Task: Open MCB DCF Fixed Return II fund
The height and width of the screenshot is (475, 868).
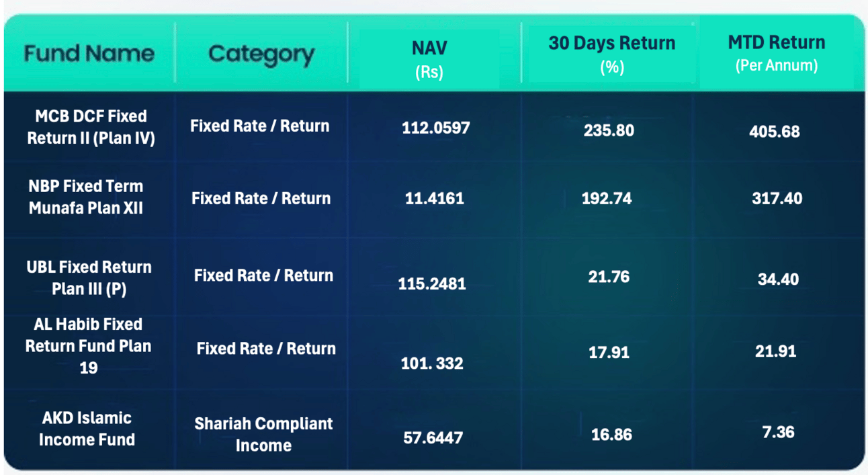Action: [x=91, y=127]
